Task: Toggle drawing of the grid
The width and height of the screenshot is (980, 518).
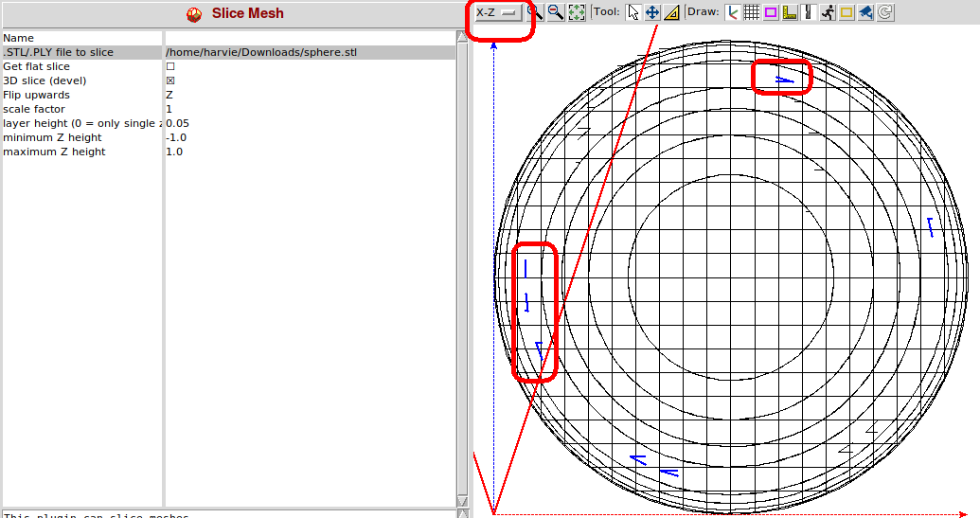Action: (x=751, y=12)
